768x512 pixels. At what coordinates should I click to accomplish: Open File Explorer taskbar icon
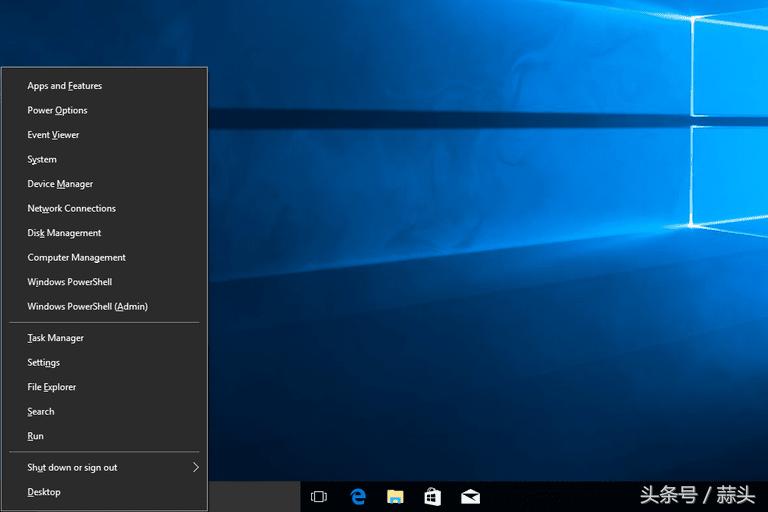[395, 497]
